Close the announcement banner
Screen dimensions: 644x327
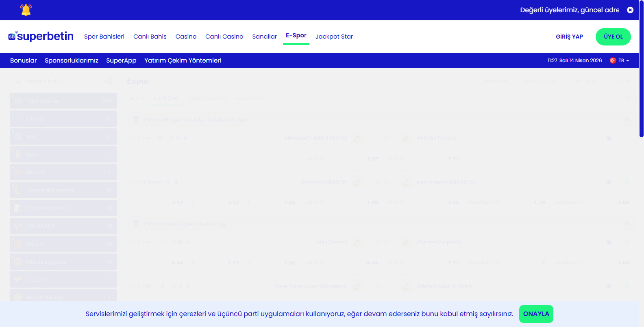(630, 10)
